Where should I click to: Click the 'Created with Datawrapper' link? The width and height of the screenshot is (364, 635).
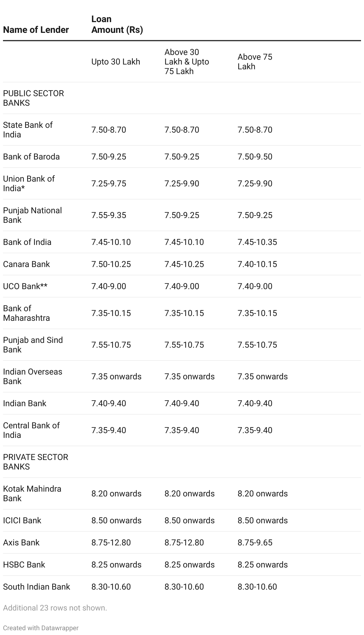(41, 628)
